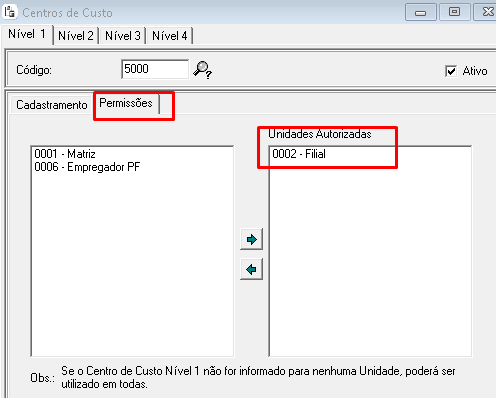Select 0006 - Empregador PF in the list
The height and width of the screenshot is (398, 496).
tap(87, 167)
